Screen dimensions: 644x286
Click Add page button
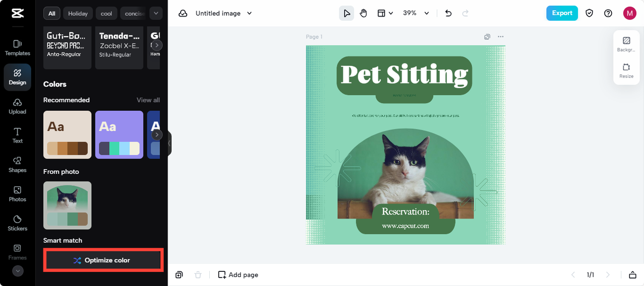(238, 275)
